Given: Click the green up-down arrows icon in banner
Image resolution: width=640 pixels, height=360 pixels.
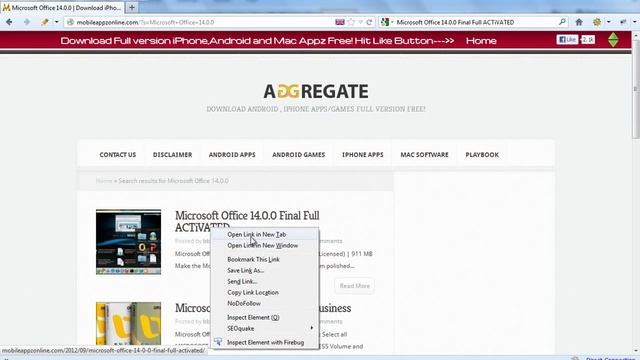Looking at the screenshot, I should 613,40.
